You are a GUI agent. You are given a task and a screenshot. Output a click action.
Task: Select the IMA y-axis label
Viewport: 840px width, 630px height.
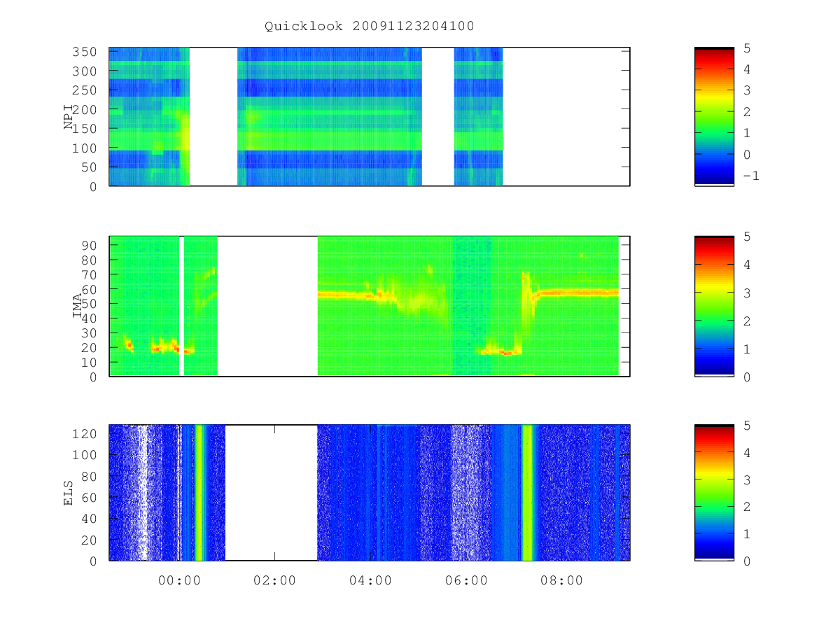[x=78, y=306]
